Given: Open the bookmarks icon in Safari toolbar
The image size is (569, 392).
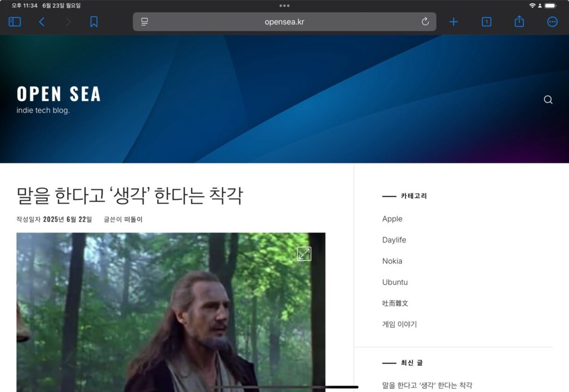Looking at the screenshot, I should [x=93, y=22].
